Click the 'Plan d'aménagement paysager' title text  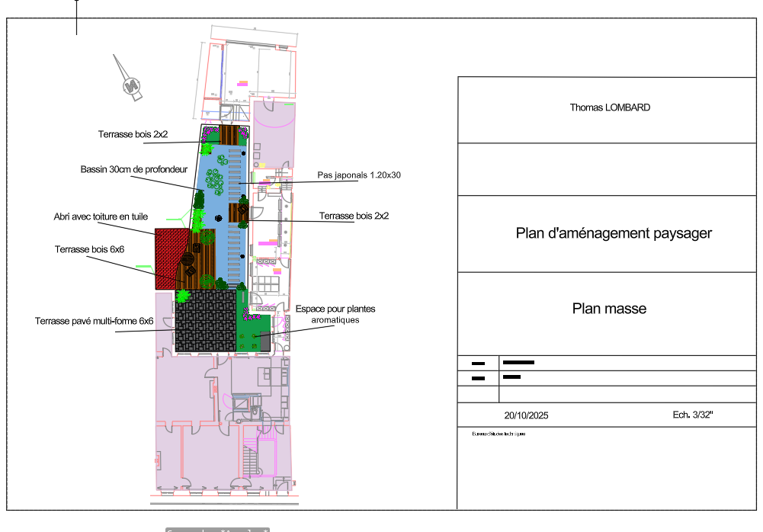[614, 233]
